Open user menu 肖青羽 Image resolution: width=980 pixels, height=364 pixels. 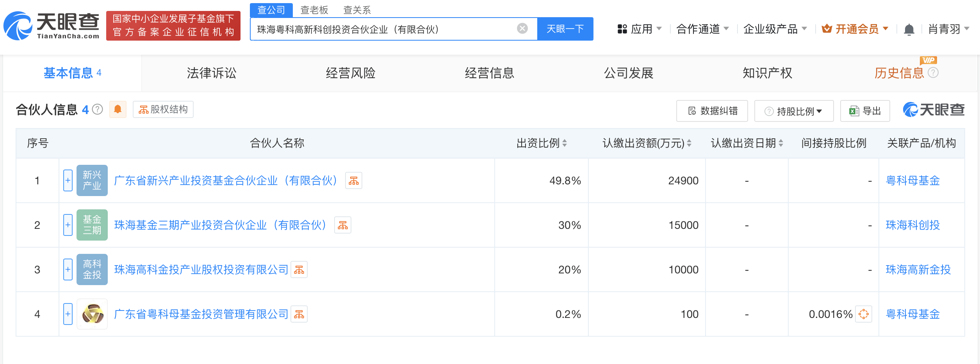[949, 29]
